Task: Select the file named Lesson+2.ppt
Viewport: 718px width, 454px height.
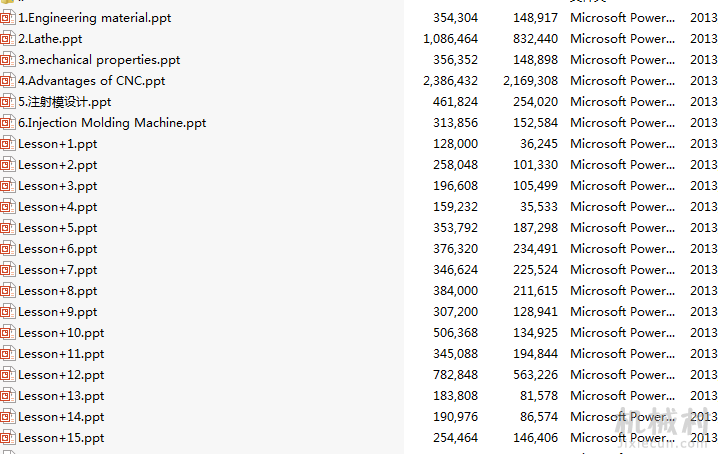Action: [58, 165]
